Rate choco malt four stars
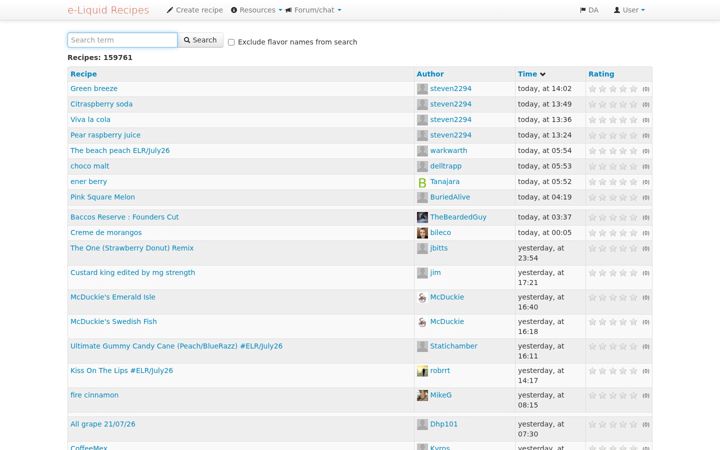 pos(623,167)
